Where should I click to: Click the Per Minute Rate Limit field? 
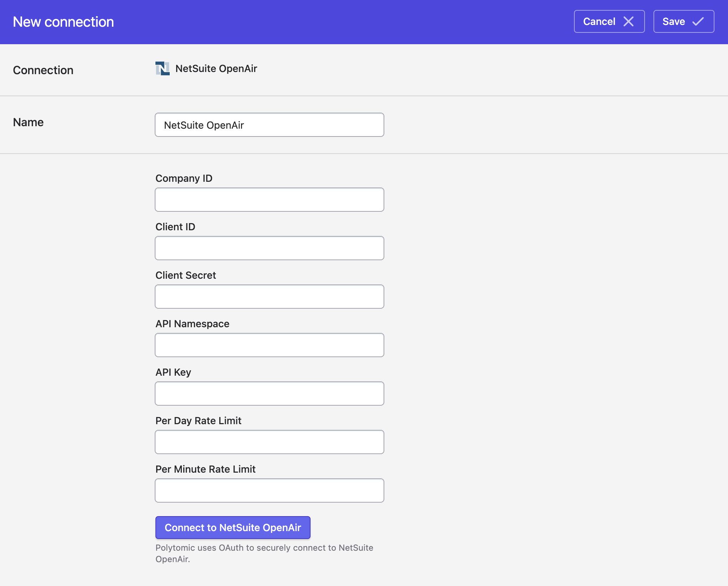pos(269,490)
